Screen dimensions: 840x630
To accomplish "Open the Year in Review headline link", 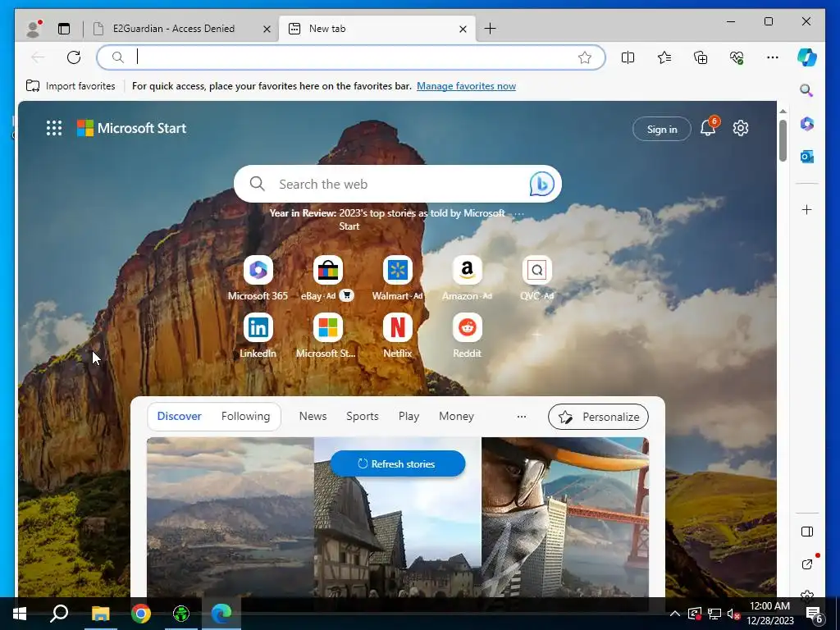I will 387,220.
